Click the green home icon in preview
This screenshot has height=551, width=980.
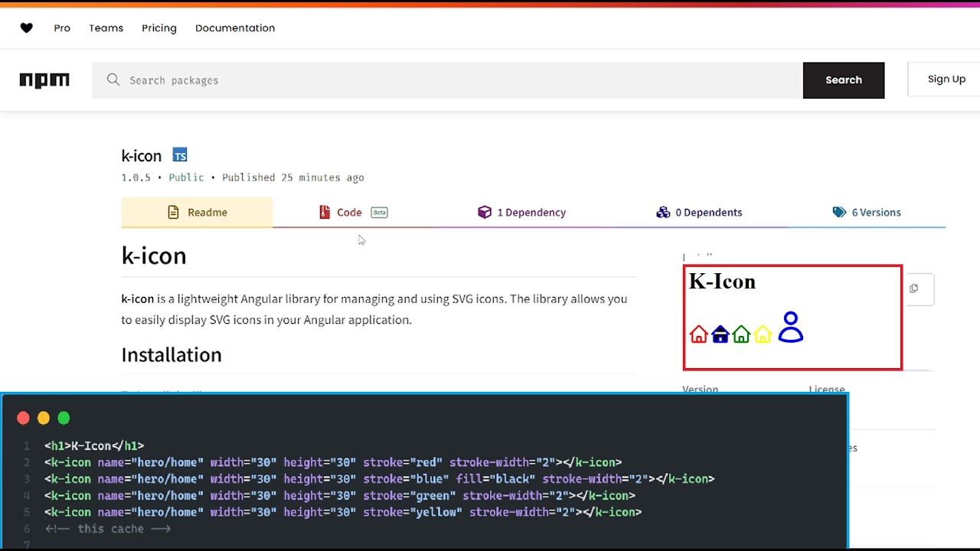741,334
